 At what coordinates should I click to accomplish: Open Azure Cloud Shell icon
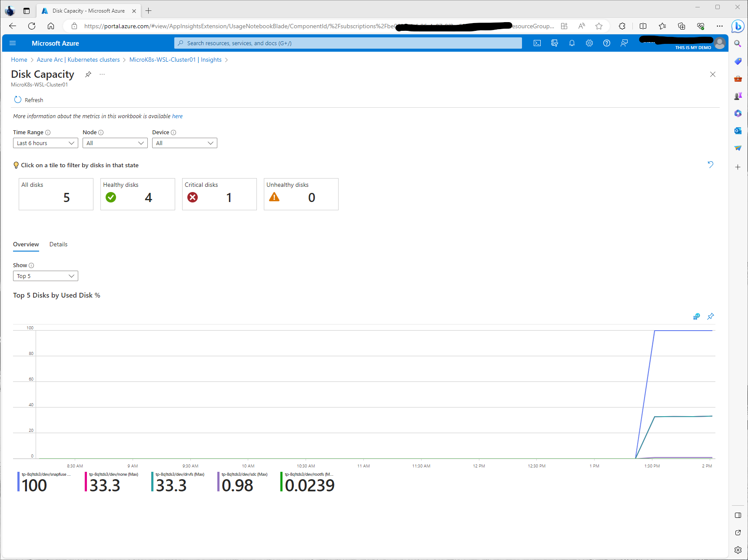click(x=537, y=43)
